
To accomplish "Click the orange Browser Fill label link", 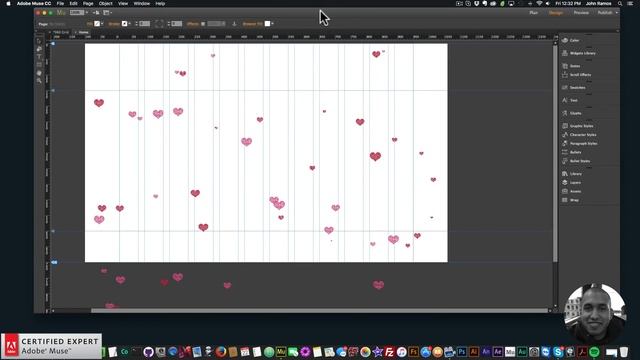I will pos(252,24).
